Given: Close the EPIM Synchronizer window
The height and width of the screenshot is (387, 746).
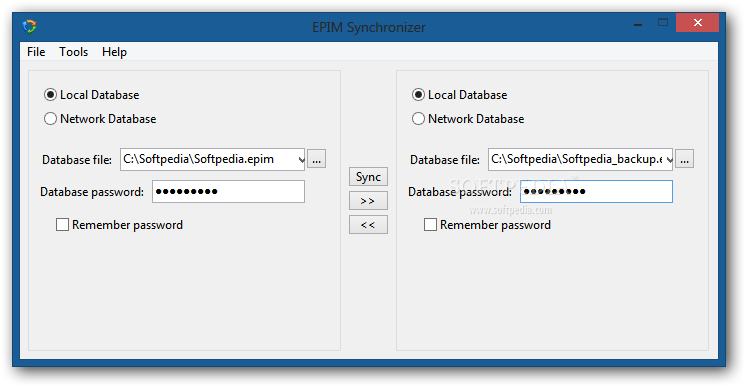Looking at the screenshot, I should point(697,23).
